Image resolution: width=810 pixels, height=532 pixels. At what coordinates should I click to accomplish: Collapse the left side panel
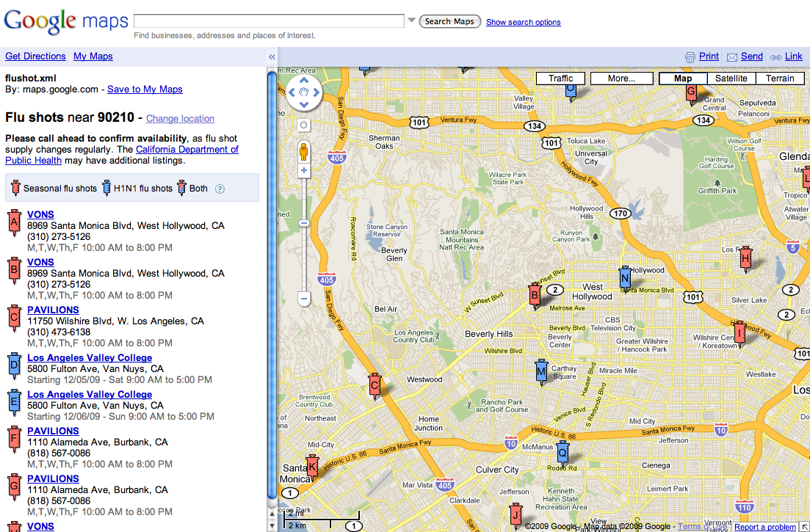(x=272, y=57)
